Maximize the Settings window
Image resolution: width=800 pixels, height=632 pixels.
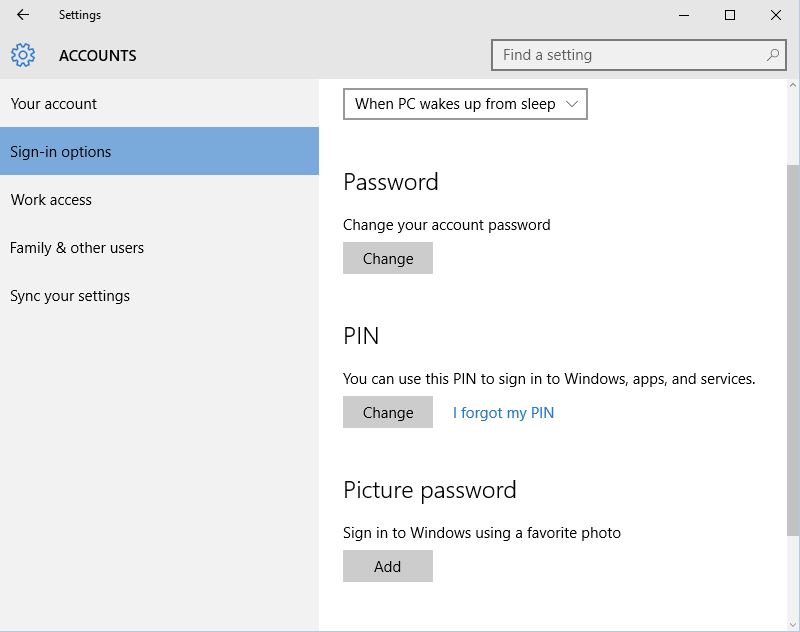tap(730, 15)
